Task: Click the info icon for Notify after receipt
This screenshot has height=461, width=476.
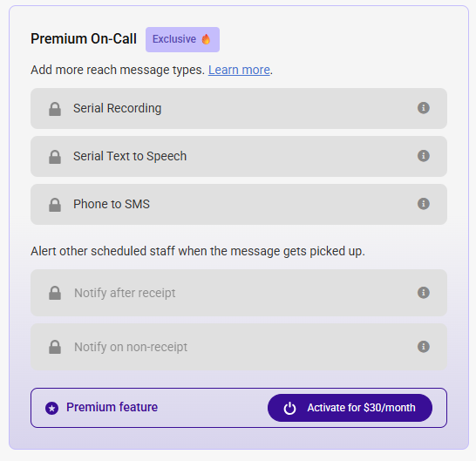Action: click(423, 293)
